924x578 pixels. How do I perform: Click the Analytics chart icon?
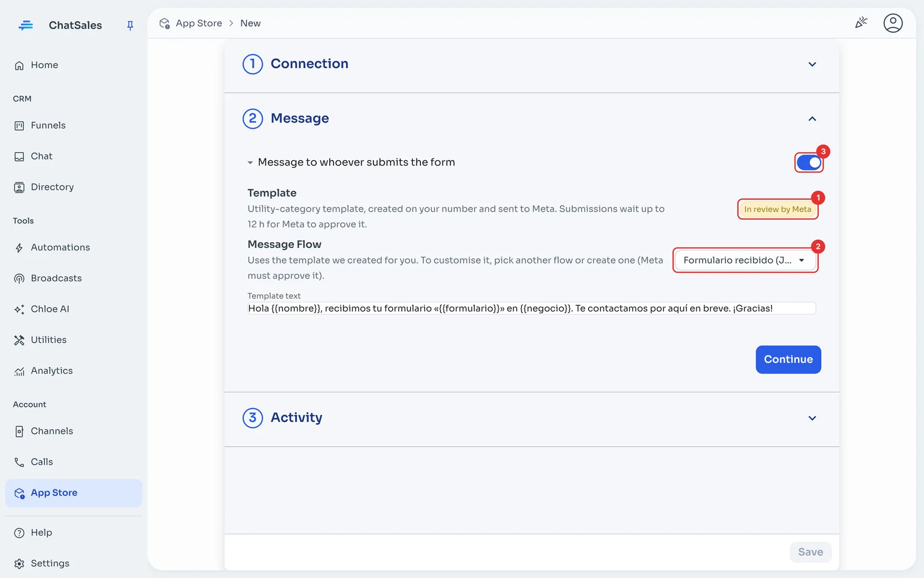click(19, 371)
